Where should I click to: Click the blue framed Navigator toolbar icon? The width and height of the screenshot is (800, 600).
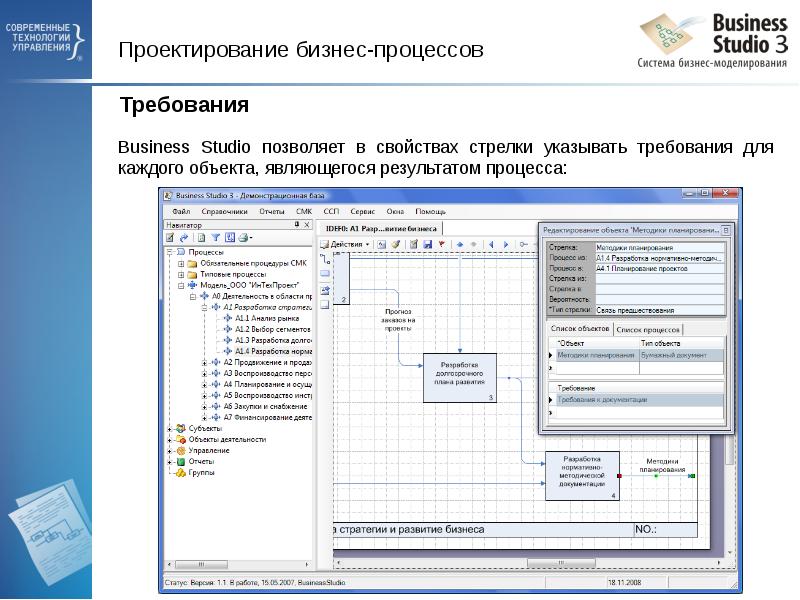click(x=230, y=238)
